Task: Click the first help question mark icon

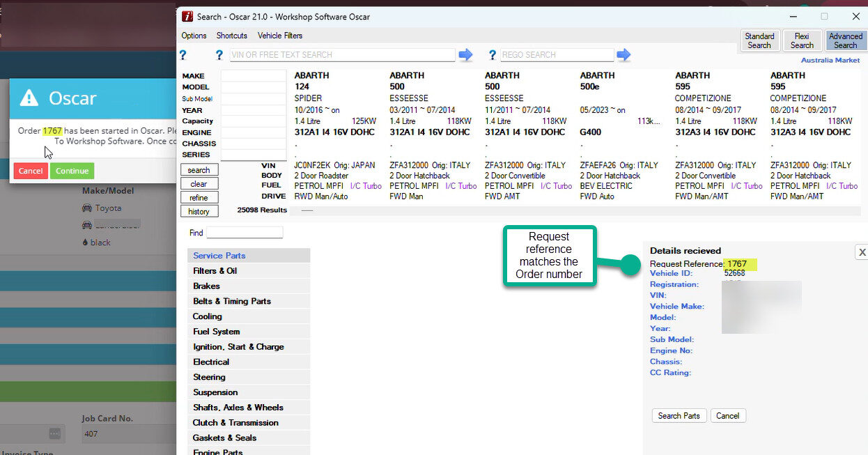Action: click(183, 55)
